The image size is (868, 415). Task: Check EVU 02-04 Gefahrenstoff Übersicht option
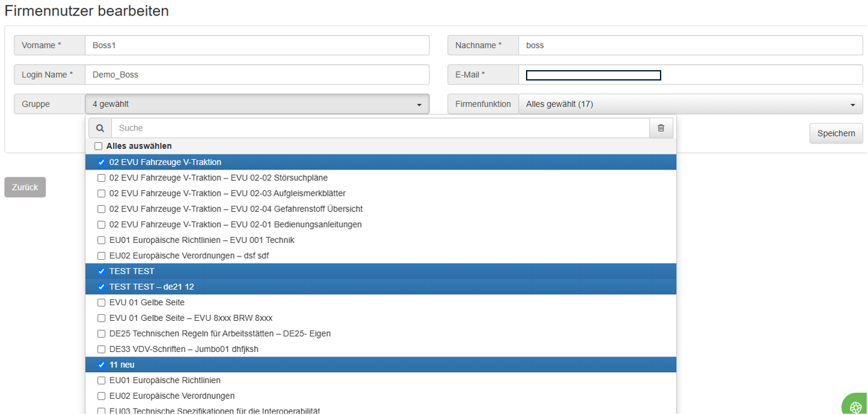tap(101, 208)
